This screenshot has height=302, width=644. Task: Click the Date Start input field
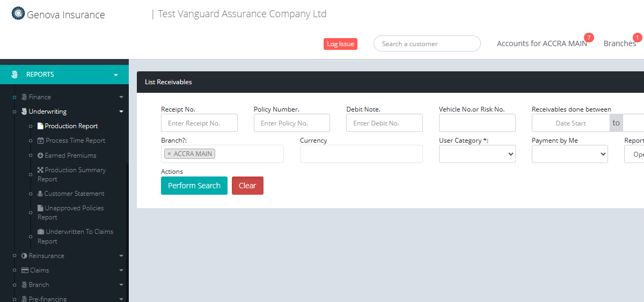point(570,123)
